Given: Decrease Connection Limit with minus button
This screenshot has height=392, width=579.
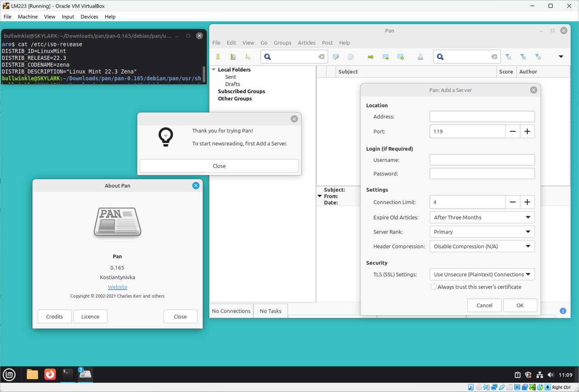Looking at the screenshot, I should coord(512,202).
